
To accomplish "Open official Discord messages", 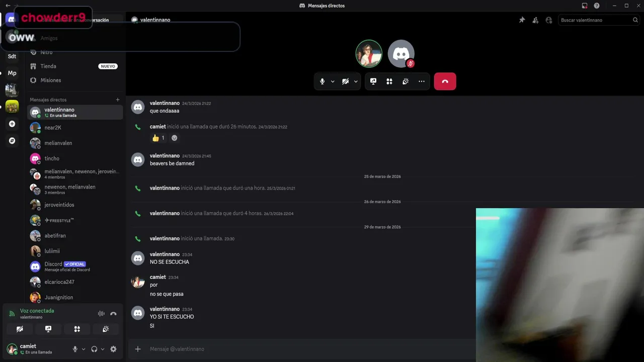I will 75,266.
